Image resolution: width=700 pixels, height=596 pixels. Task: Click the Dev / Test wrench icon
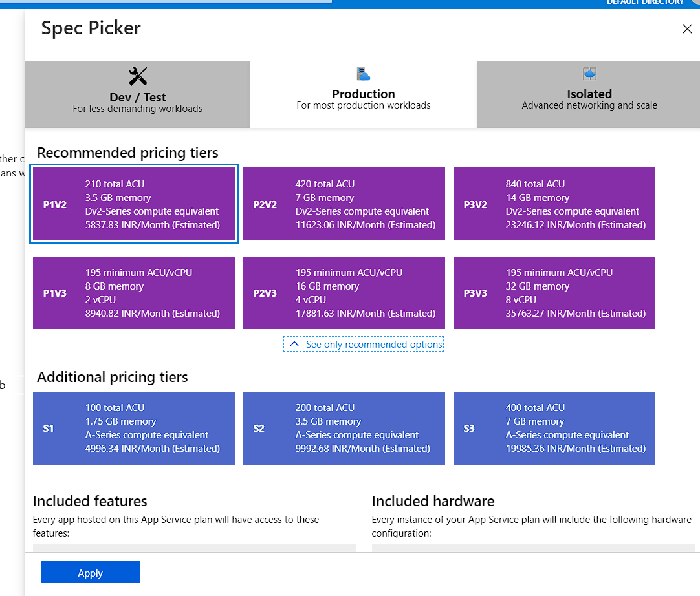click(138, 76)
